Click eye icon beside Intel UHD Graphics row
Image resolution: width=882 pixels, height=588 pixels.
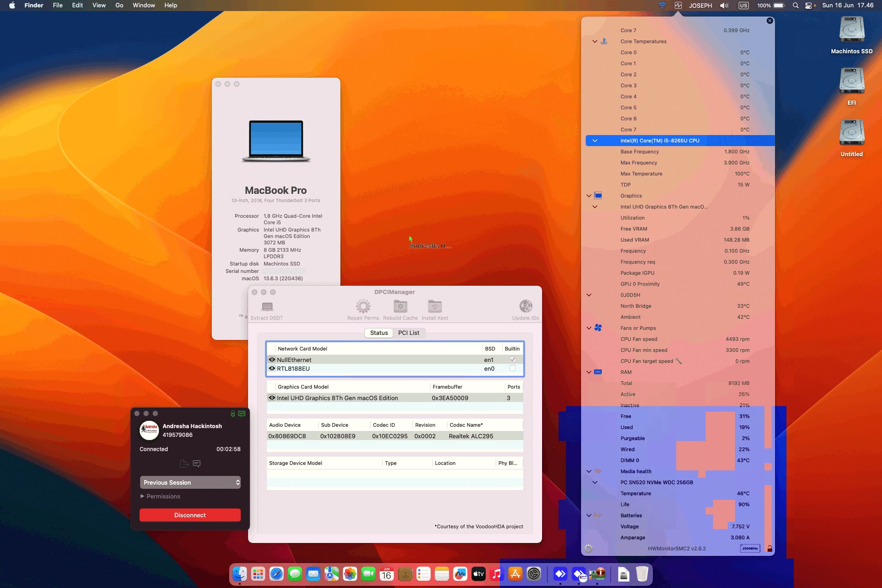(272, 398)
